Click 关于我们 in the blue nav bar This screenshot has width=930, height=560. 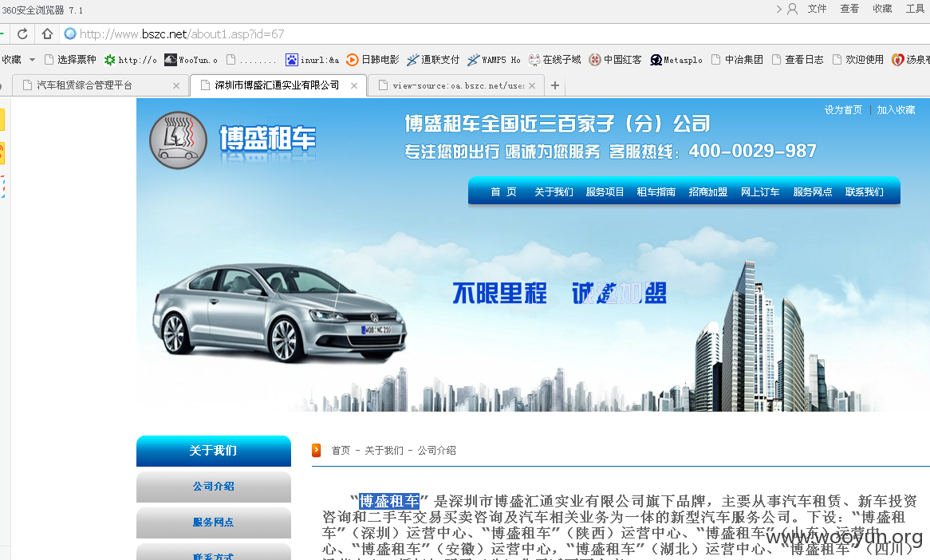click(554, 192)
